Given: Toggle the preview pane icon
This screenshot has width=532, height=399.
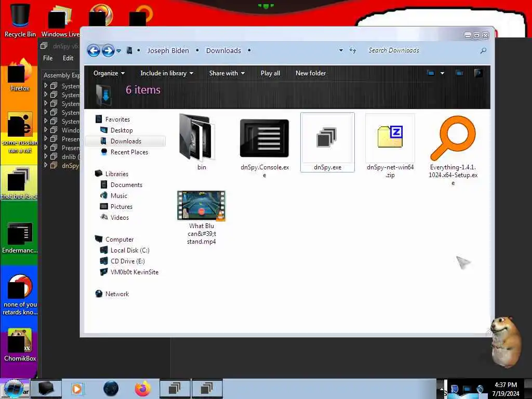Looking at the screenshot, I should coord(459,73).
